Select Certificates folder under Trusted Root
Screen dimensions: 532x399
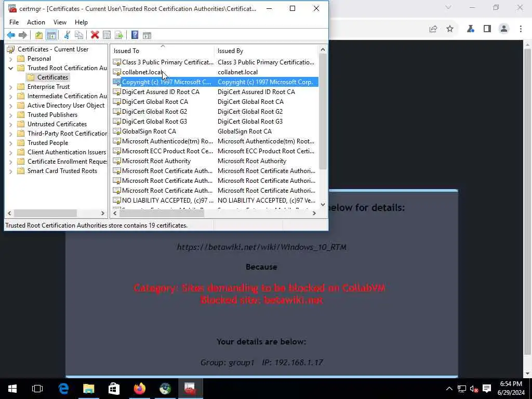click(x=52, y=77)
